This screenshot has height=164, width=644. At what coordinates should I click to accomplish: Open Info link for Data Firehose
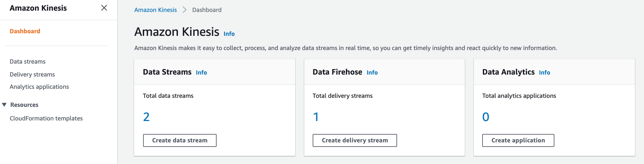tap(372, 73)
